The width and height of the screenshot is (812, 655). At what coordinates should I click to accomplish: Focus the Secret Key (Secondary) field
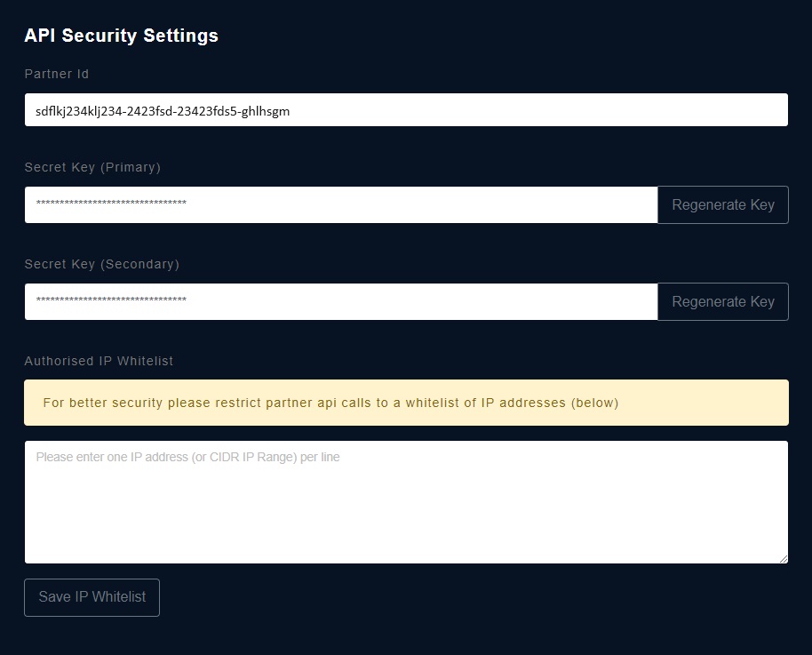(341, 301)
